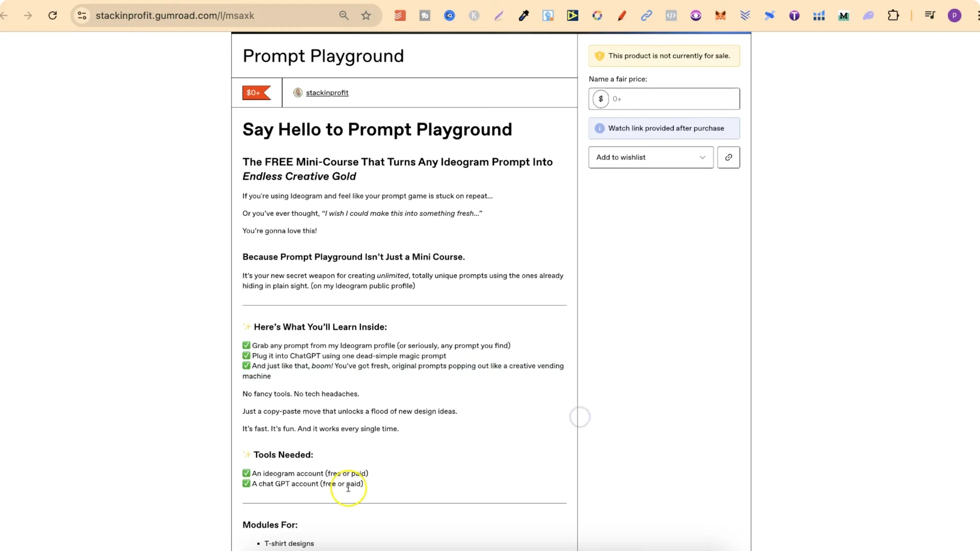
Task: Click the chain link extension icon
Action: [x=646, y=15]
